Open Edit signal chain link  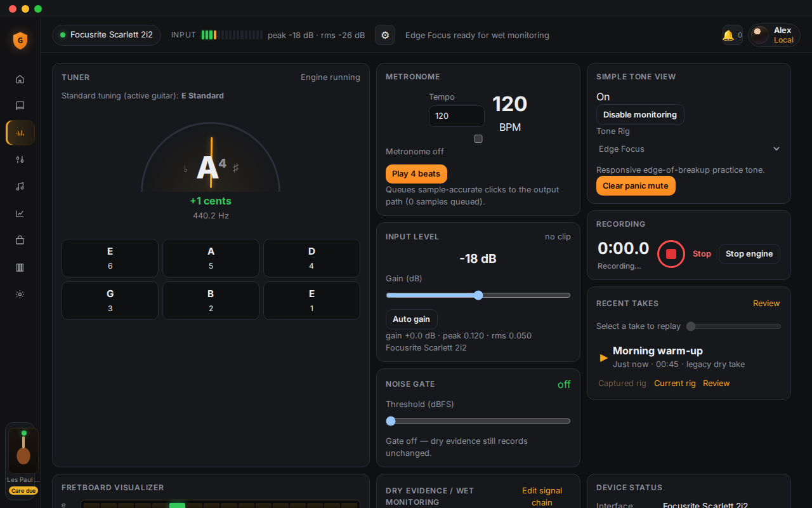[542, 497]
